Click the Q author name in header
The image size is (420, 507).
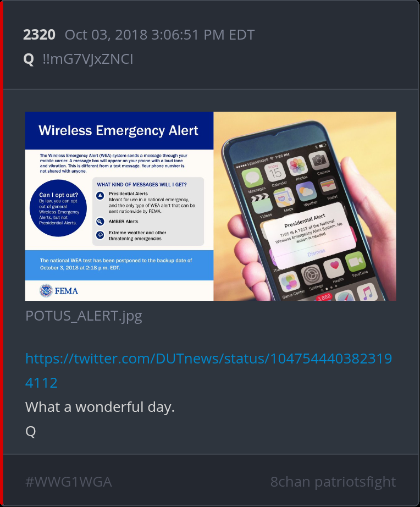[x=29, y=59]
